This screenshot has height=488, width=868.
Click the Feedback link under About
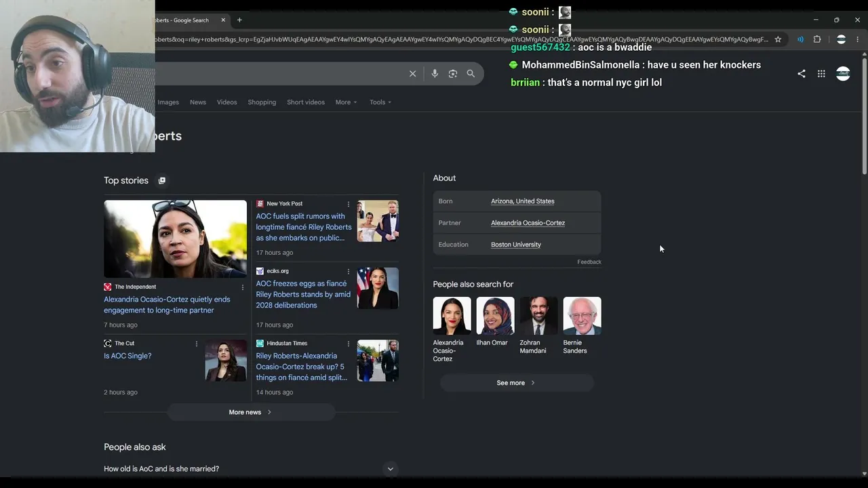[589, 262]
